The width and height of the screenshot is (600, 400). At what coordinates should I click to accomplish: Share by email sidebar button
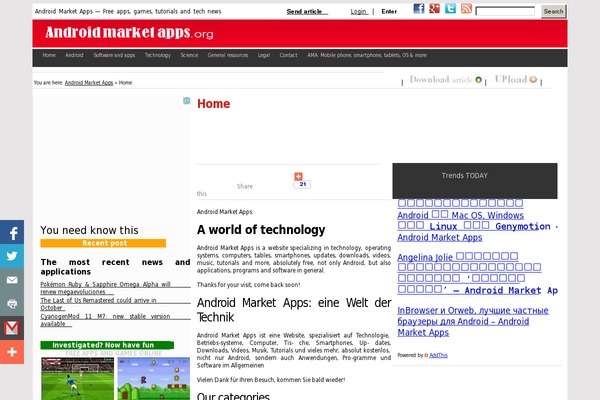point(12,280)
